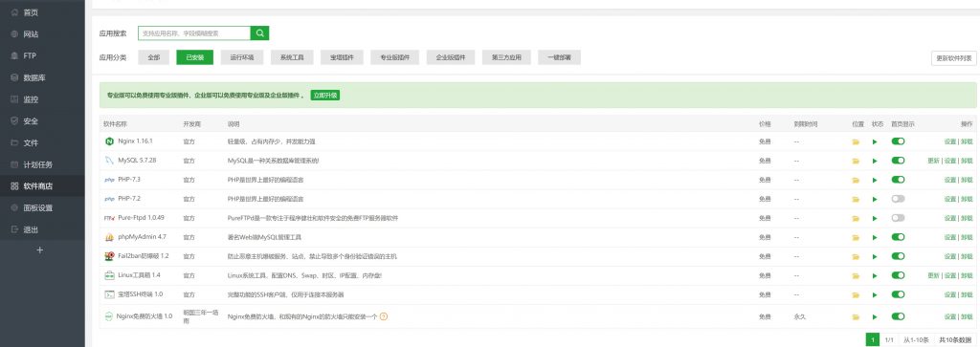Click the green search magnifier button
The width and height of the screenshot is (980, 347).
259,33
